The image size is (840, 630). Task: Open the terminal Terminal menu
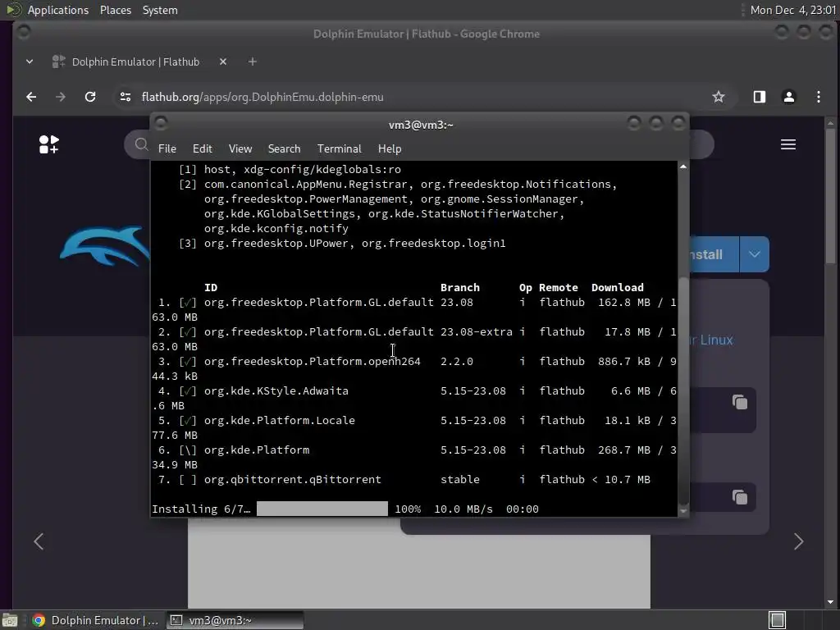[x=339, y=148]
